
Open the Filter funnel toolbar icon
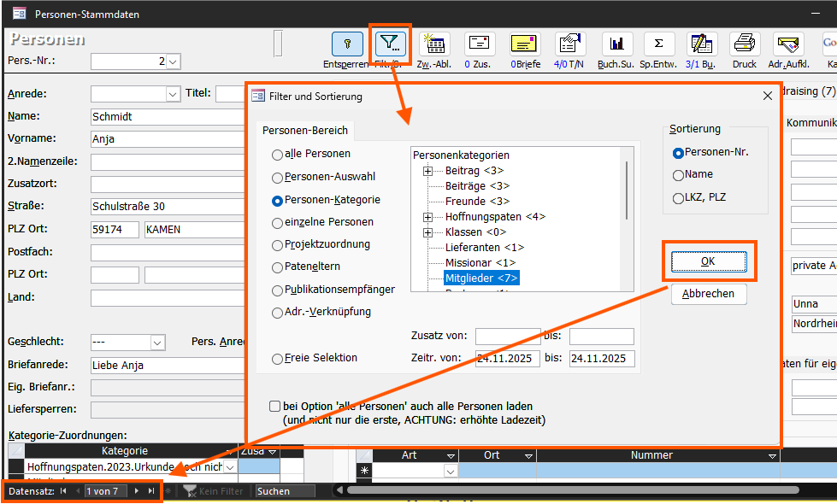[392, 44]
